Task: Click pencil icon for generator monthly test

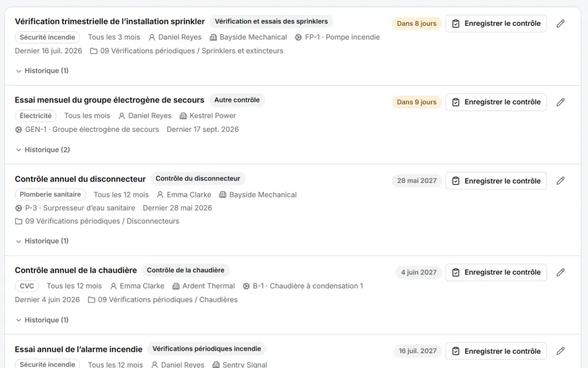Action: pos(560,102)
